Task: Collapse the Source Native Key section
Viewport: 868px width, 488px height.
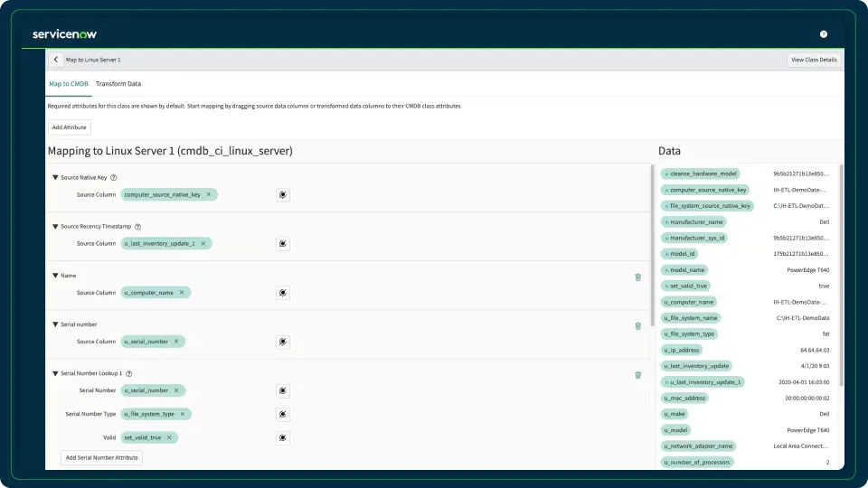Action: point(55,178)
